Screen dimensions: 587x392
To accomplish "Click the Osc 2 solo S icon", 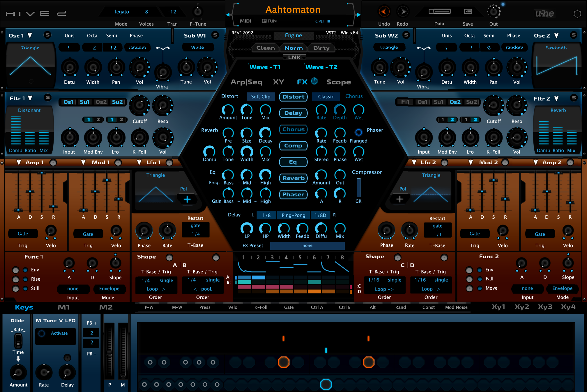I will 574,35.
